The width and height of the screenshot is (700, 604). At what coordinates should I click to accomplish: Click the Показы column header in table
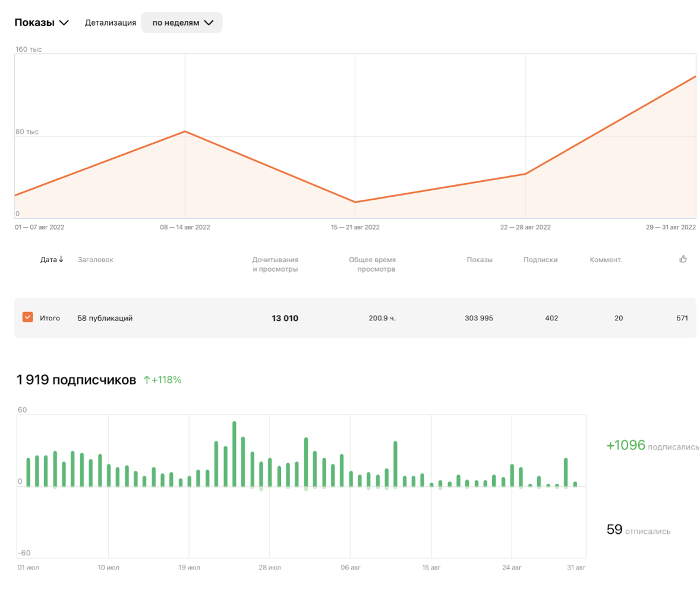(x=480, y=260)
